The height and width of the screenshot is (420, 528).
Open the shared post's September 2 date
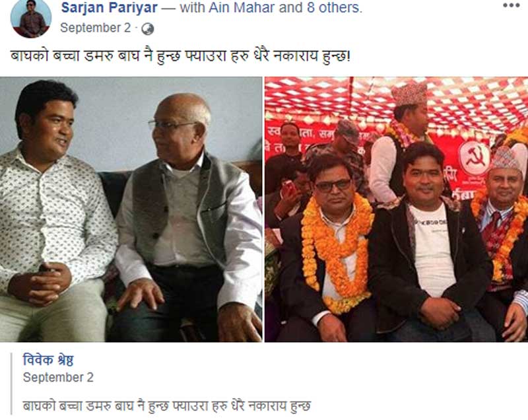click(58, 378)
